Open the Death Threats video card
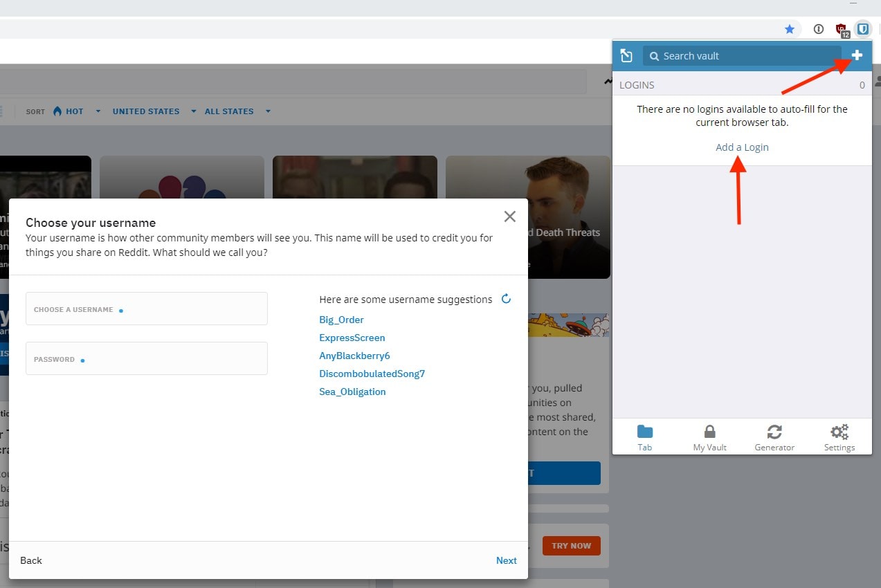Image resolution: width=881 pixels, height=588 pixels. pos(528,217)
